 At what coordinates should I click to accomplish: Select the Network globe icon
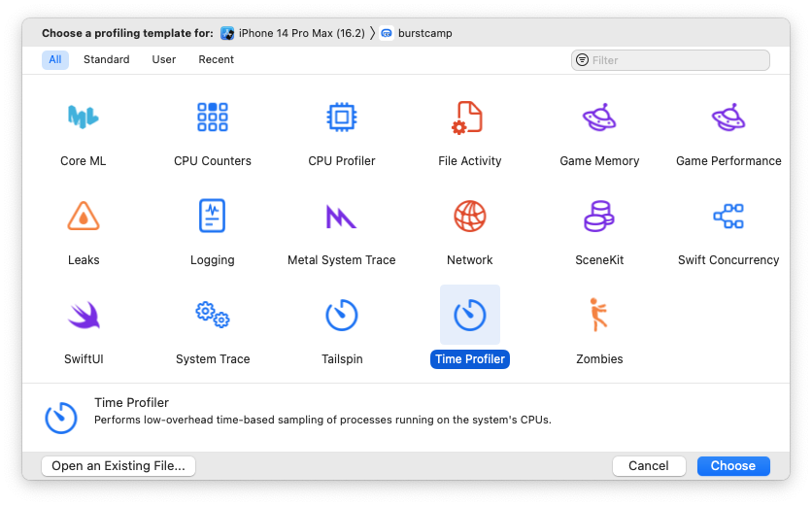pos(470,216)
